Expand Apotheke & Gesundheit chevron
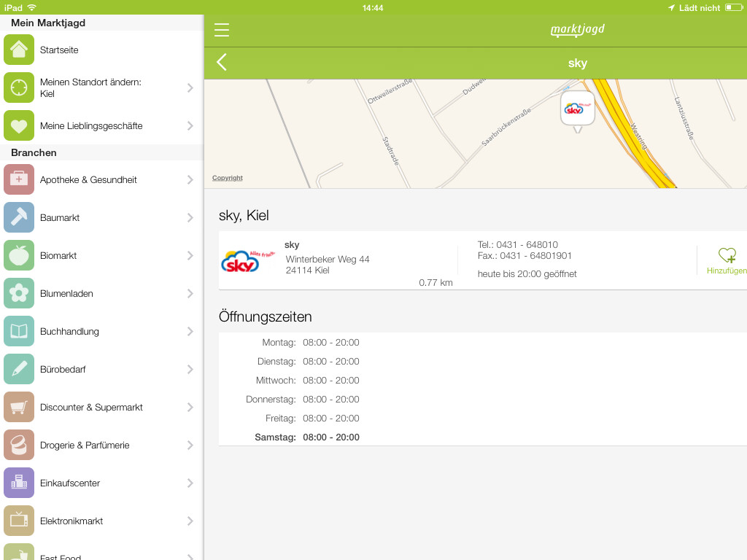Screen dimensions: 747x560 coord(190,179)
